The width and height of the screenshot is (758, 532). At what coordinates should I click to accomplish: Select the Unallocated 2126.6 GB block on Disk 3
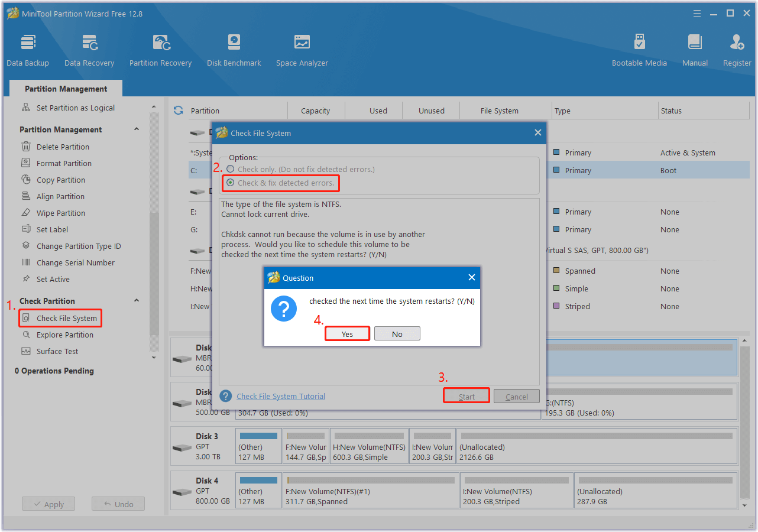(597, 446)
